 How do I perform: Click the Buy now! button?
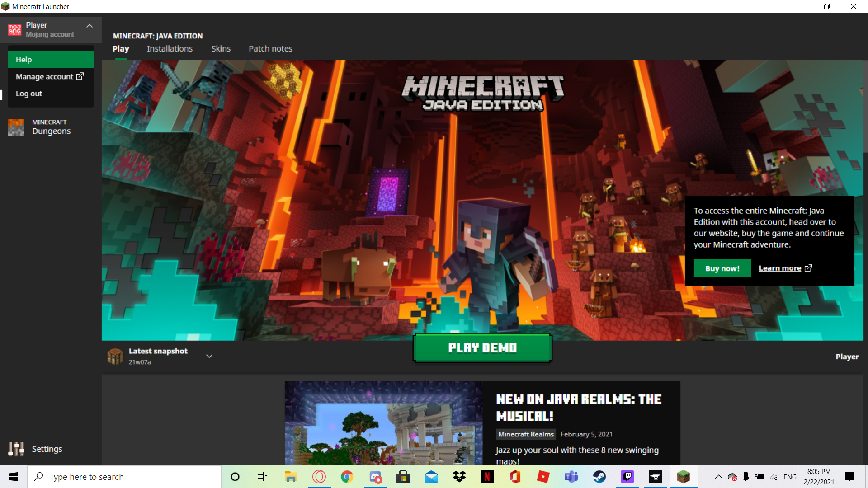722,268
